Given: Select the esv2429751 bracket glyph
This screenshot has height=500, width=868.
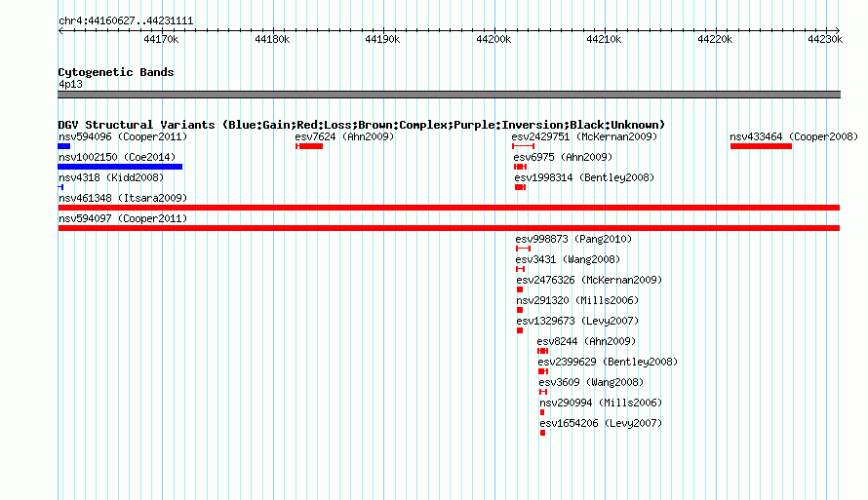Looking at the screenshot, I should click(x=523, y=146).
